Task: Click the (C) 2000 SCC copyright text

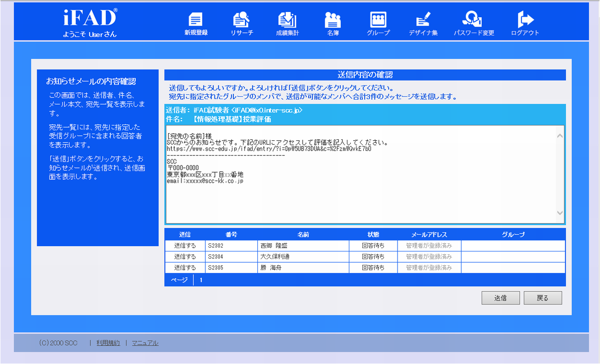Action: point(58,343)
